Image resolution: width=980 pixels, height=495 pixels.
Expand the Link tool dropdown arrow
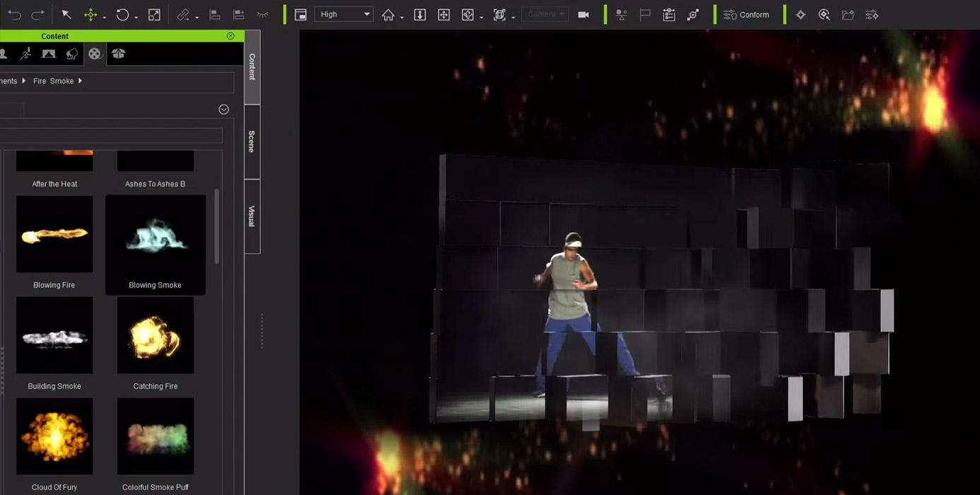coord(197,16)
